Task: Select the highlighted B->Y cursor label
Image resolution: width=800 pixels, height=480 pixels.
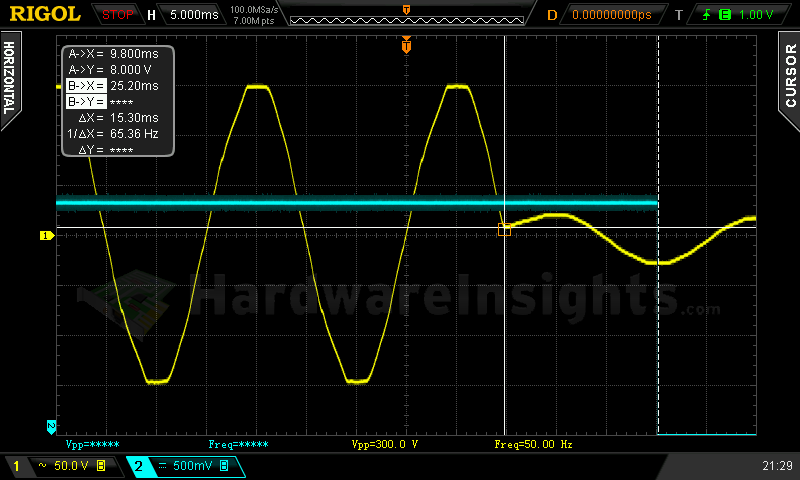Action: 85,102
